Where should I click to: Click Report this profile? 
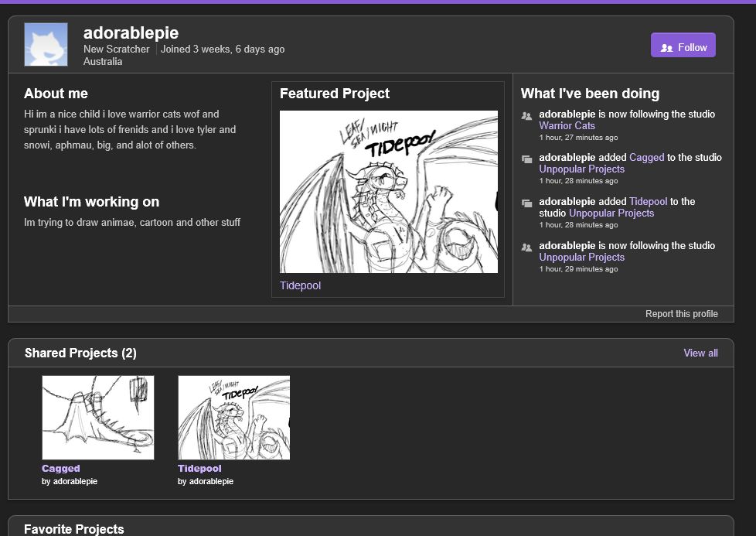click(x=681, y=314)
